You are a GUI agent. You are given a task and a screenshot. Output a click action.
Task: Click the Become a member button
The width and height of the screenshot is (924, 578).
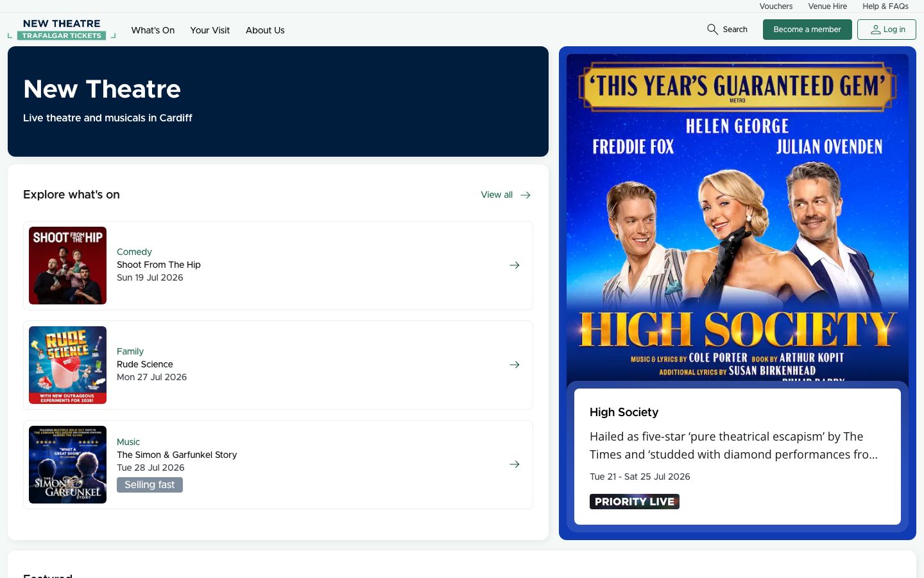coord(807,30)
